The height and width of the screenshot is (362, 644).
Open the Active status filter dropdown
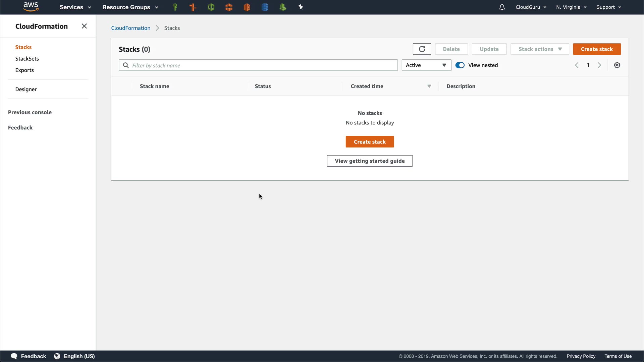coord(426,65)
